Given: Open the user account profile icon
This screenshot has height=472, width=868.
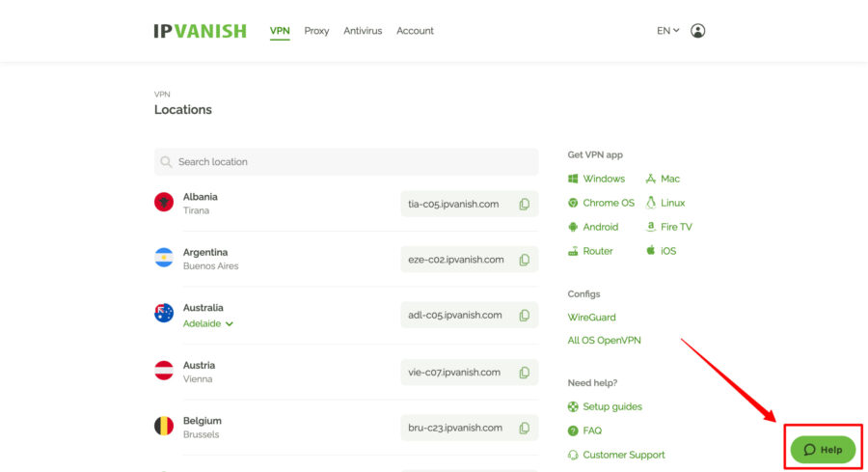Looking at the screenshot, I should (698, 31).
